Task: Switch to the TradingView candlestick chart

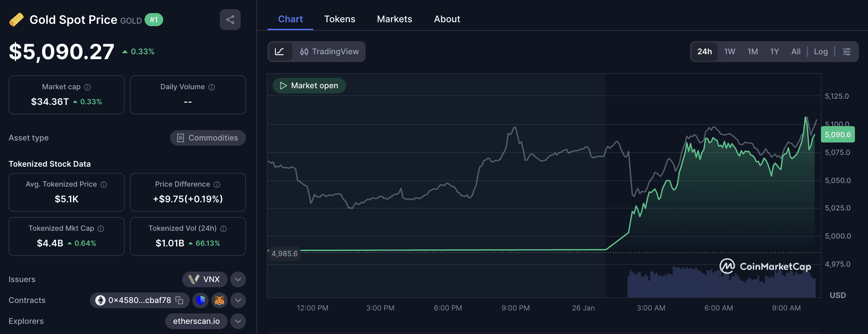Action: click(329, 51)
